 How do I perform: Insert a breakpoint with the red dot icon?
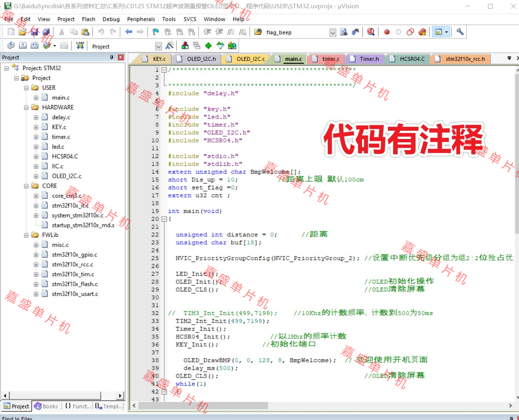(x=387, y=32)
